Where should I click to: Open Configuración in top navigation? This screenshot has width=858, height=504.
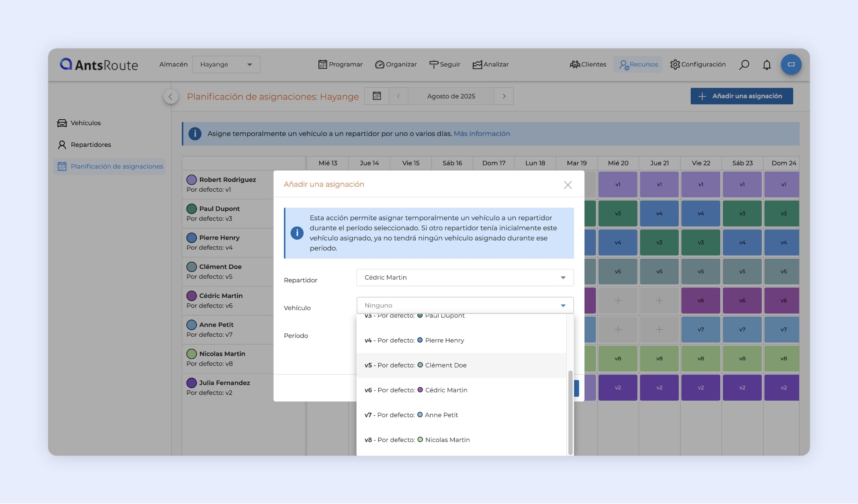(x=698, y=64)
